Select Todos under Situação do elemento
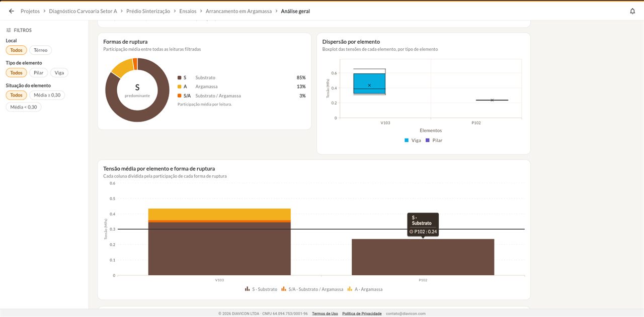 17,95
